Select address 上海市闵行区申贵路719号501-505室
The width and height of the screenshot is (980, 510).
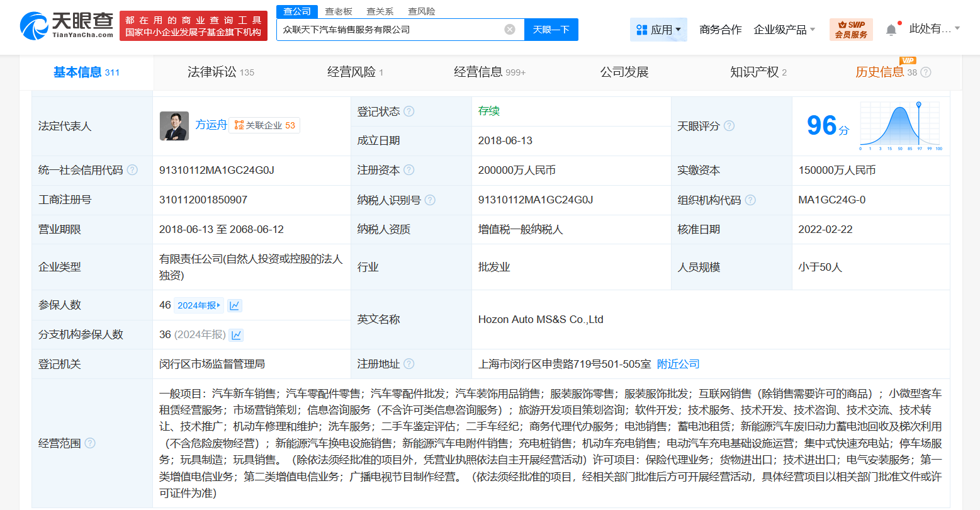tap(565, 364)
